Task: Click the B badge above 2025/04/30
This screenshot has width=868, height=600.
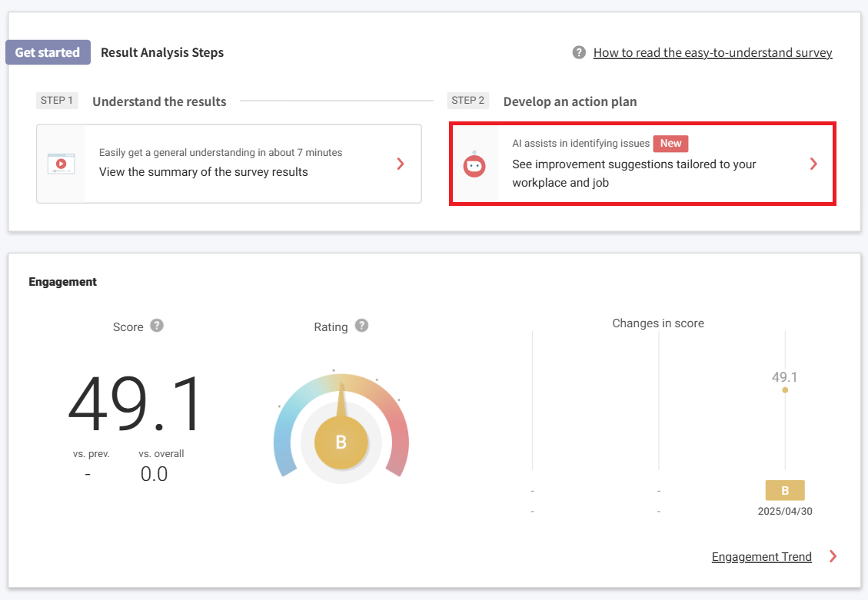Action: 785,490
